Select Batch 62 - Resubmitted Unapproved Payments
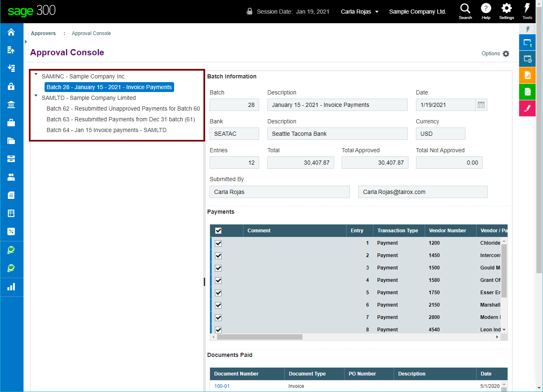 pyautogui.click(x=123, y=109)
